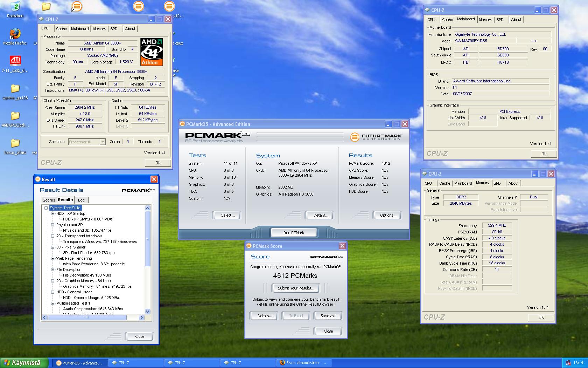Collapse the 2D - Transparent Windows node
Screen dimensions: 588x368
(53, 236)
